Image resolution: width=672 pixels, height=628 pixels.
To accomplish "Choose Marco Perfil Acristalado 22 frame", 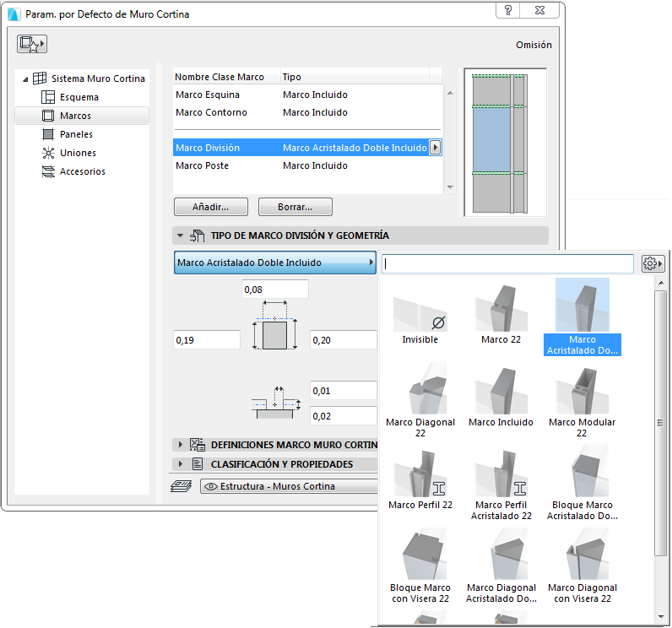I will pyautogui.click(x=501, y=483).
